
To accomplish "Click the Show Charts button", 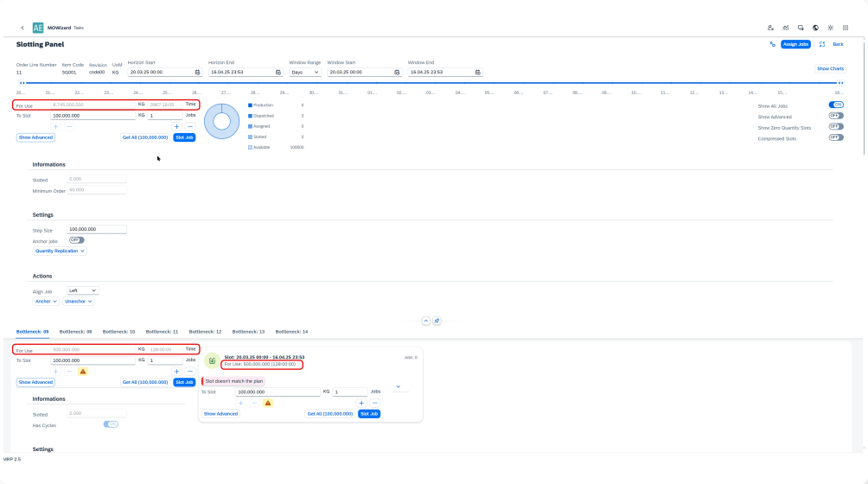I will [830, 68].
